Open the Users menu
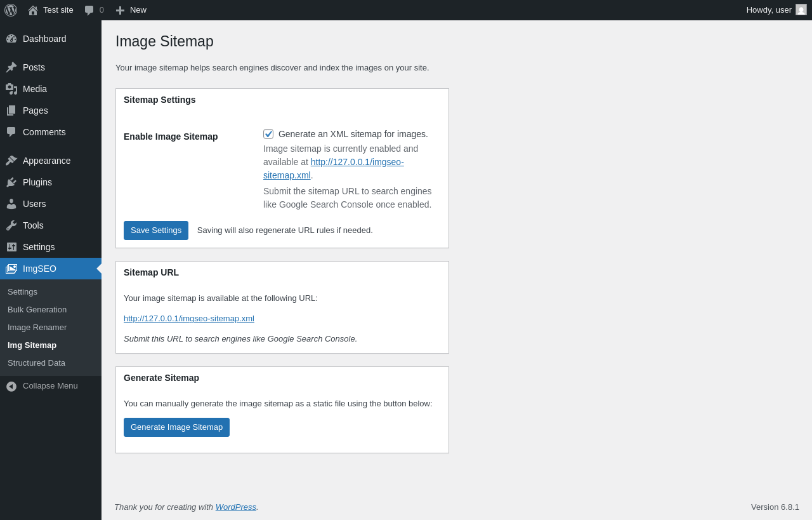Screen dimensions: 812x520 coord(51,204)
